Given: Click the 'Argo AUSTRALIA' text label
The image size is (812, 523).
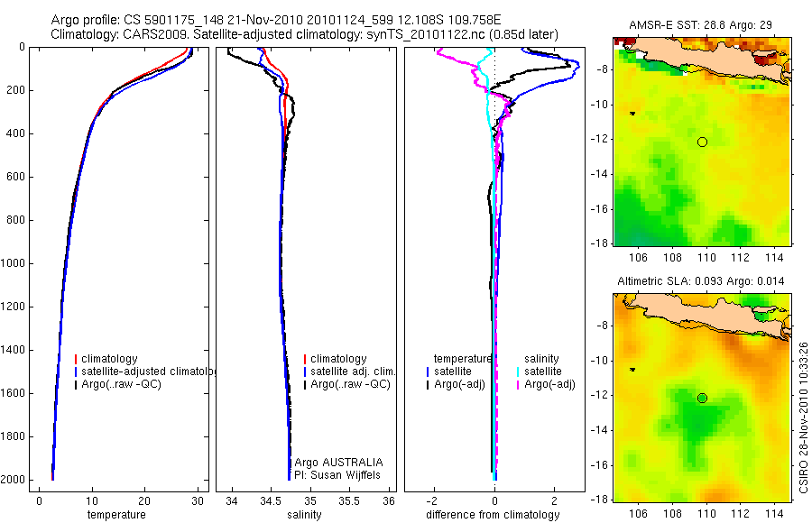Looking at the screenshot, I should point(338,463).
